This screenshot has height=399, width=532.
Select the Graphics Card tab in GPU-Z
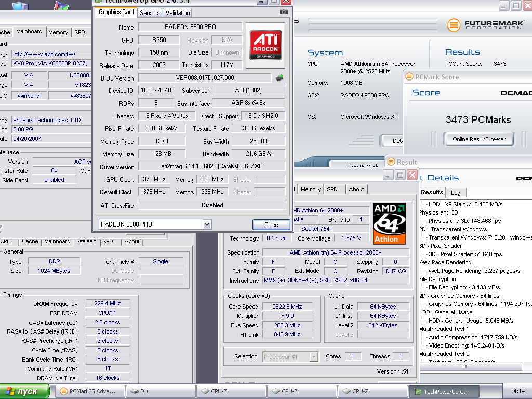(116, 12)
